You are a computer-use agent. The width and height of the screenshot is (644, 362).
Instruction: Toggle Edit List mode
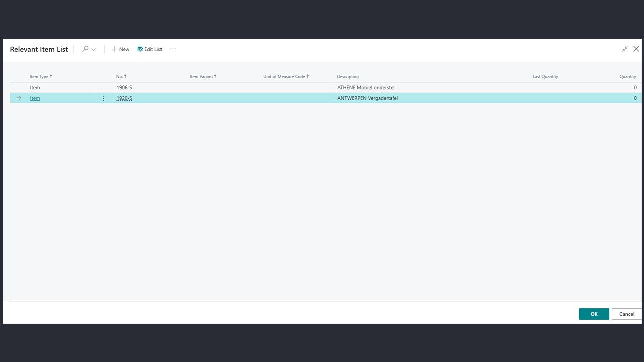click(x=150, y=49)
